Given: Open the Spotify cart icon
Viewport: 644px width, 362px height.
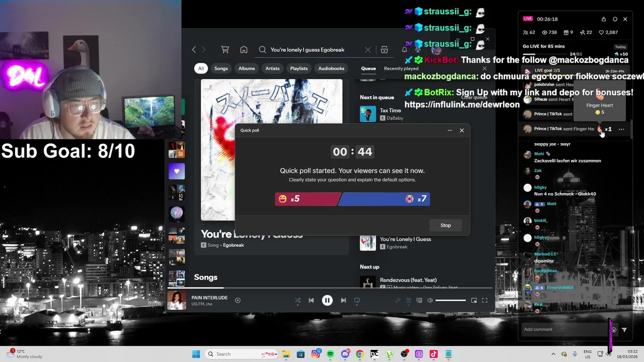Looking at the screenshot, I should coord(225,50).
